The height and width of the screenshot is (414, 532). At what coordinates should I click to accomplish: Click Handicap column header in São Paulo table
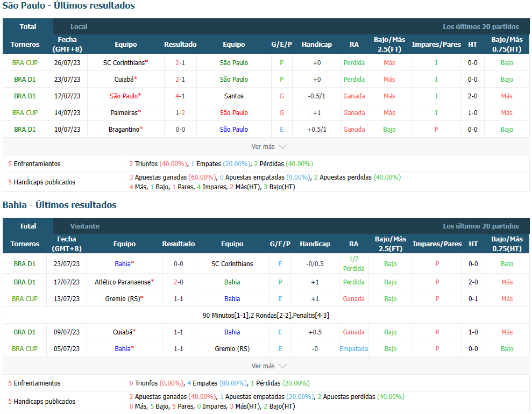pos(316,45)
